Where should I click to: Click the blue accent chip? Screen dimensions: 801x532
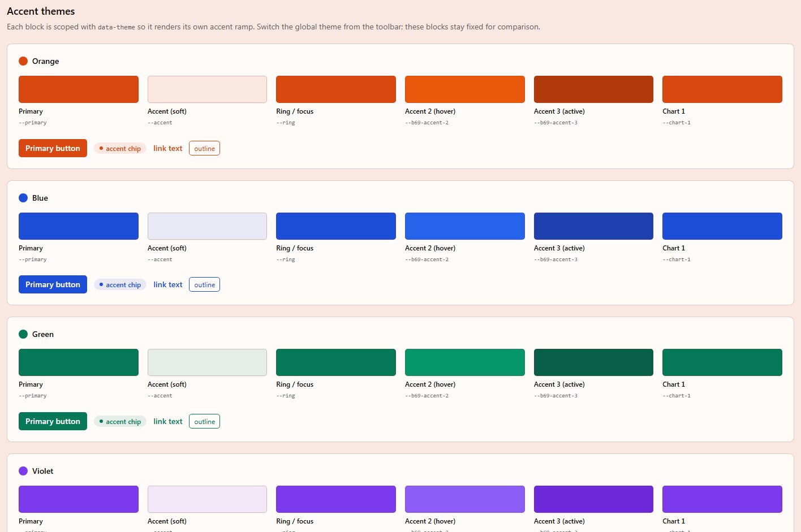point(120,284)
